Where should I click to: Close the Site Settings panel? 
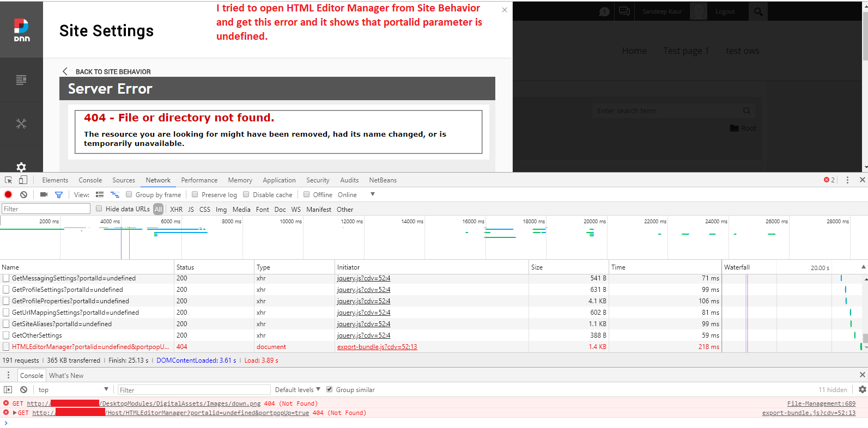pos(505,10)
